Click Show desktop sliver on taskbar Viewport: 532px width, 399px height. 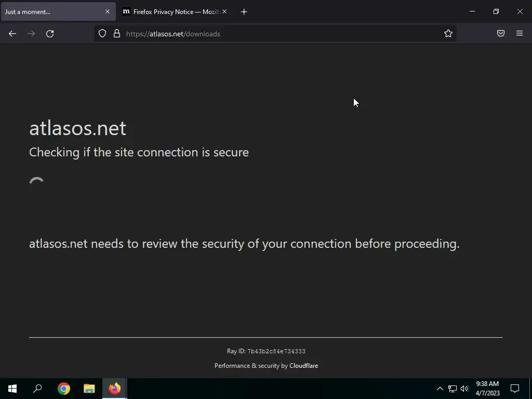[530, 389]
